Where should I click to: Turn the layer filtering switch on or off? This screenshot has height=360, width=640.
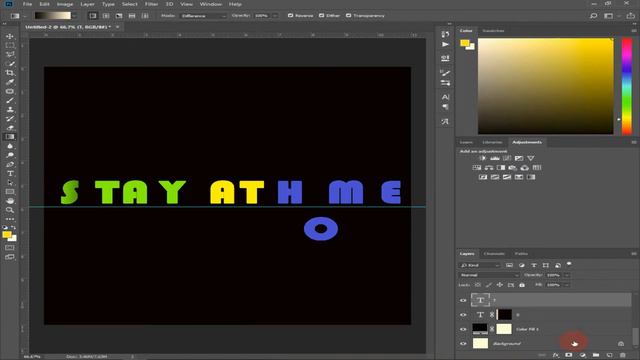pos(569,264)
